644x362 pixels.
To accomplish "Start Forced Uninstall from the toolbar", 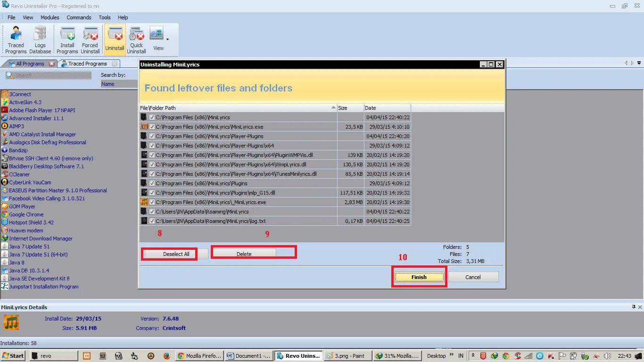I will point(90,40).
